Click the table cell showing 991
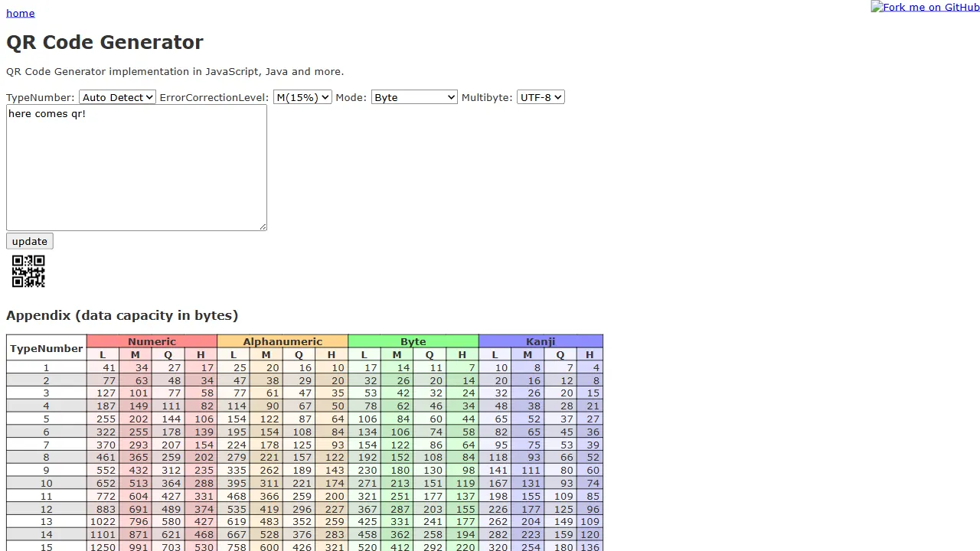This screenshot has width=980, height=551. (x=136, y=548)
